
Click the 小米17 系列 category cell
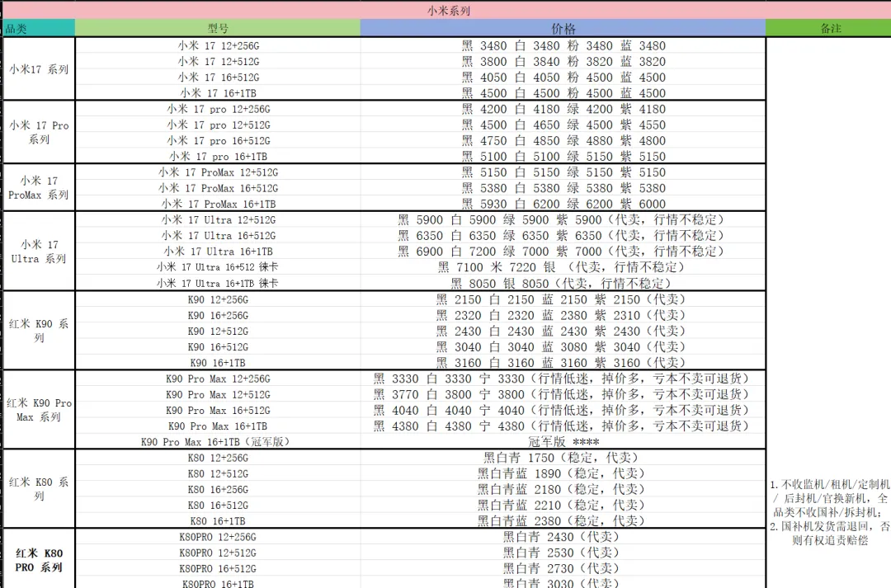[40, 68]
